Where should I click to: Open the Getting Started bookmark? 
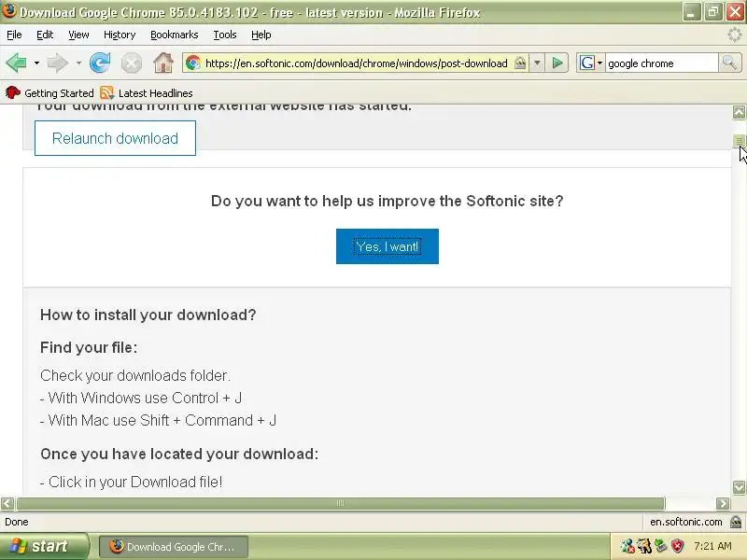pyautogui.click(x=50, y=92)
